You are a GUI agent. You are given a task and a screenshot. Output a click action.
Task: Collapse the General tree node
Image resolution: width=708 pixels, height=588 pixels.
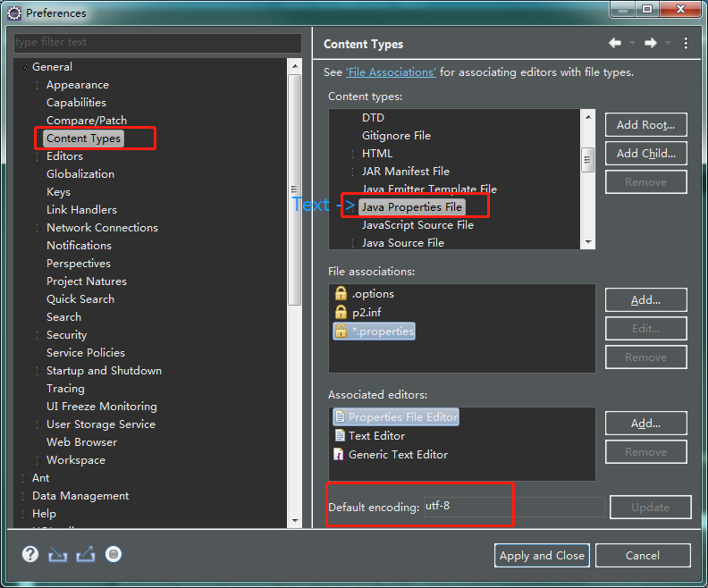24,67
